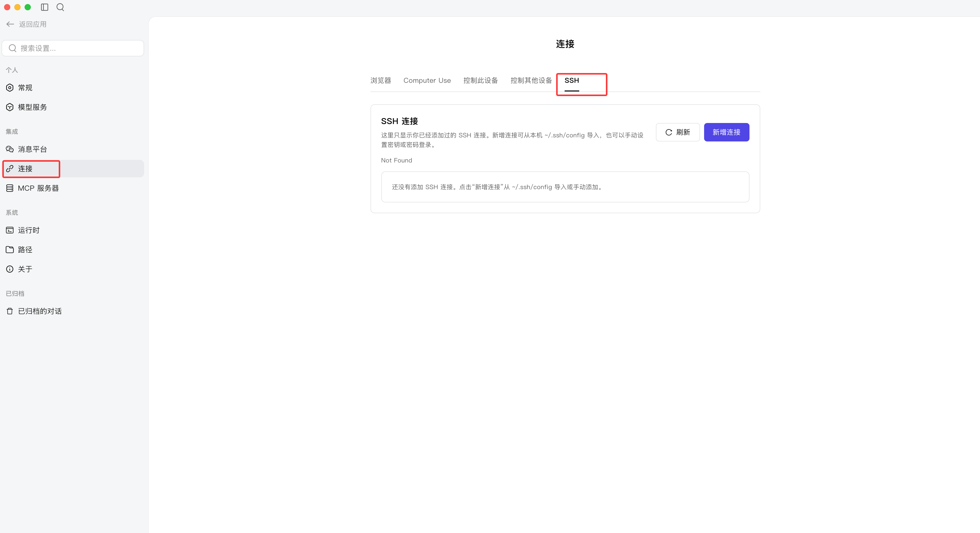The image size is (980, 533).
Task: Open 路径 settings
Action: [73, 249]
